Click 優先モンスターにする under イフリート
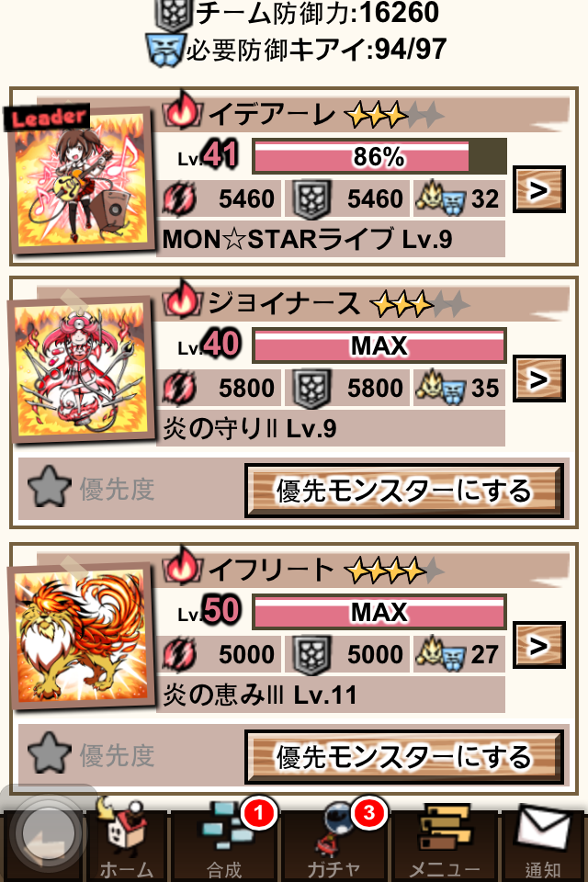 tap(404, 756)
